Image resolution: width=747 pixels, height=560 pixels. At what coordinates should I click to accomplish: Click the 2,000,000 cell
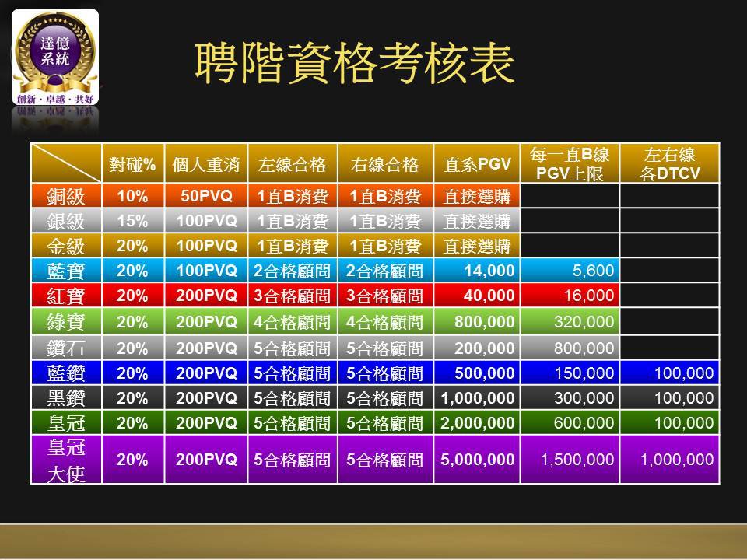pyautogui.click(x=478, y=422)
